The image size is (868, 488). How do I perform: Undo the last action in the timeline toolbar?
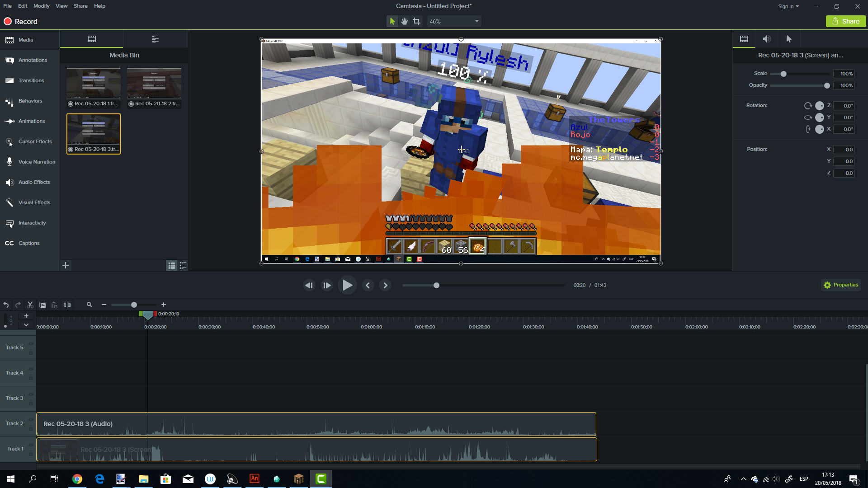pos(6,305)
